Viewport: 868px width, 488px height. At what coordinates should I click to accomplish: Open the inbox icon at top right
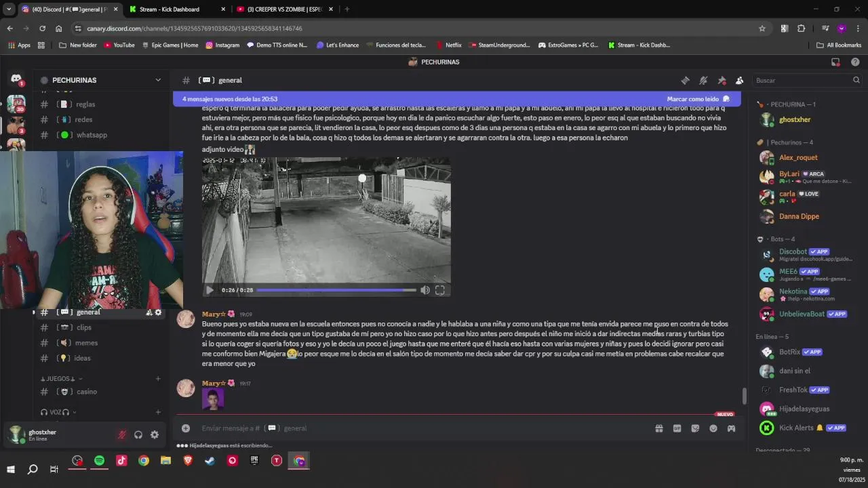tap(835, 62)
